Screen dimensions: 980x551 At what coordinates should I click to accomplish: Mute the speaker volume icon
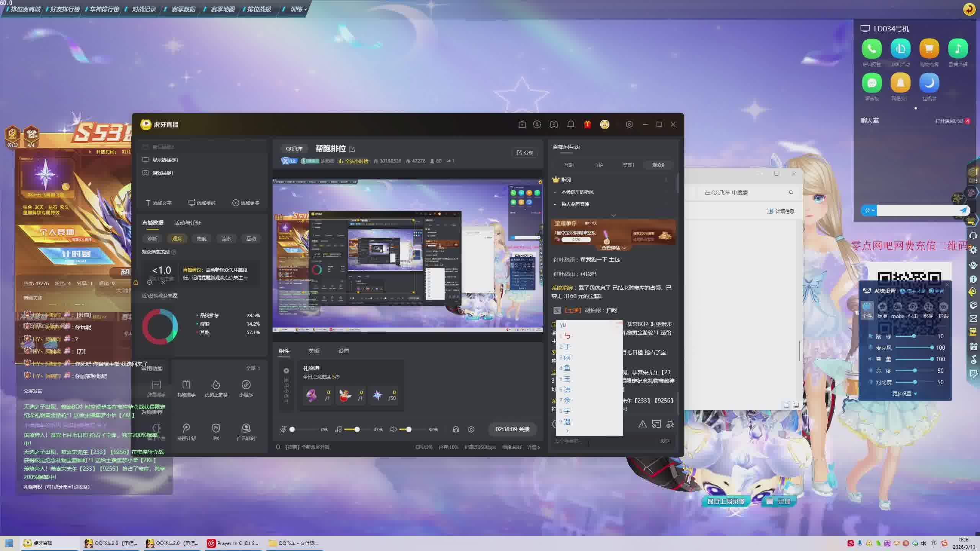pyautogui.click(x=393, y=429)
